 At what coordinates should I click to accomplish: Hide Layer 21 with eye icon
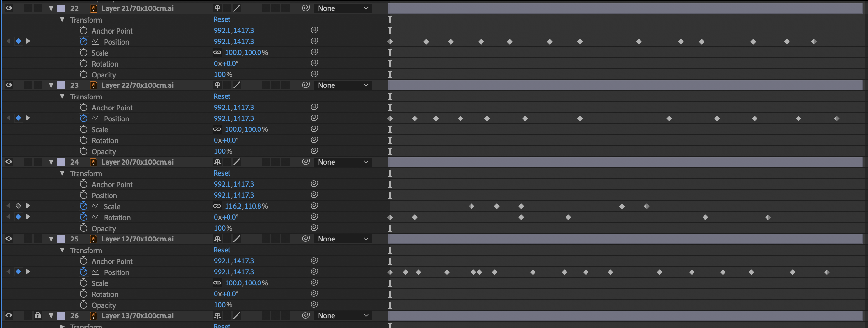click(x=9, y=8)
